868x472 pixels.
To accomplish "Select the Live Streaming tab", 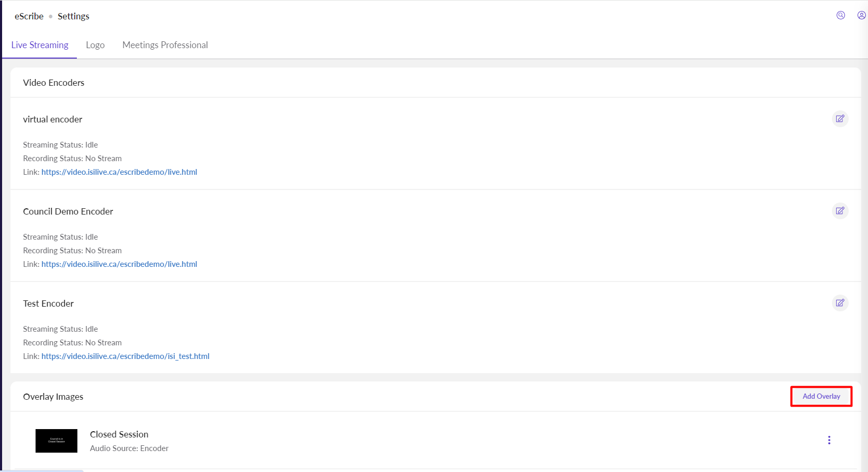I will (40, 45).
